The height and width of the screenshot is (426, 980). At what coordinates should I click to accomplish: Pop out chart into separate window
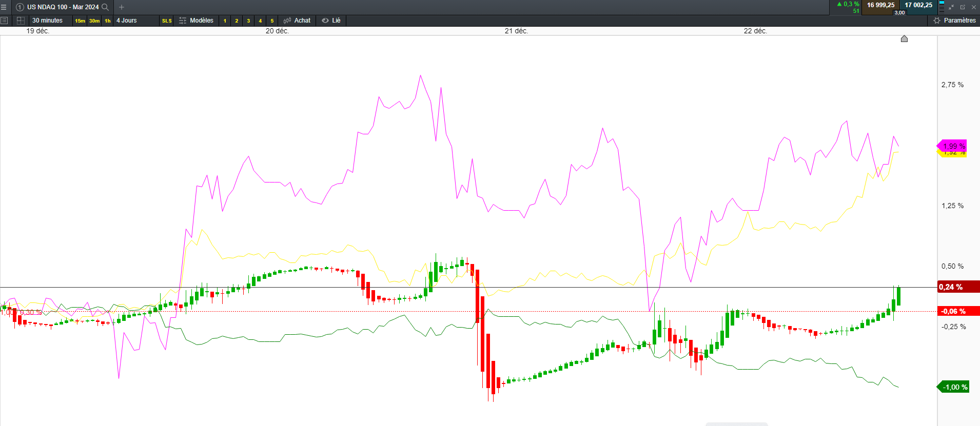click(963, 7)
